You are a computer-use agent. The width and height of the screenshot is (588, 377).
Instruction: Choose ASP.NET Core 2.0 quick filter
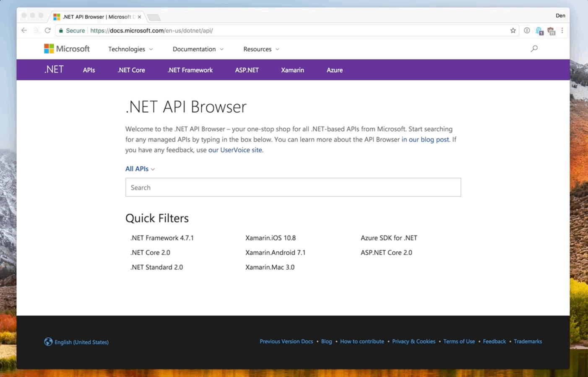(386, 253)
